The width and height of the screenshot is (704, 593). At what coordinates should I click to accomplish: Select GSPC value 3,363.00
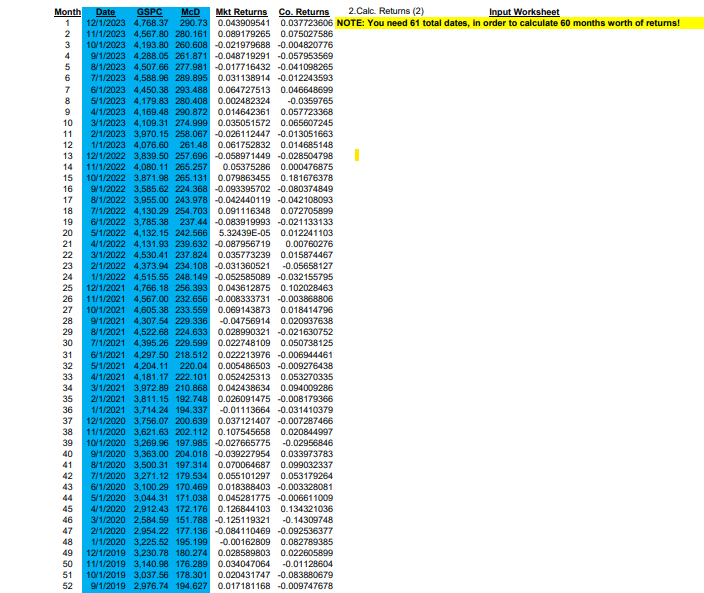(x=151, y=454)
